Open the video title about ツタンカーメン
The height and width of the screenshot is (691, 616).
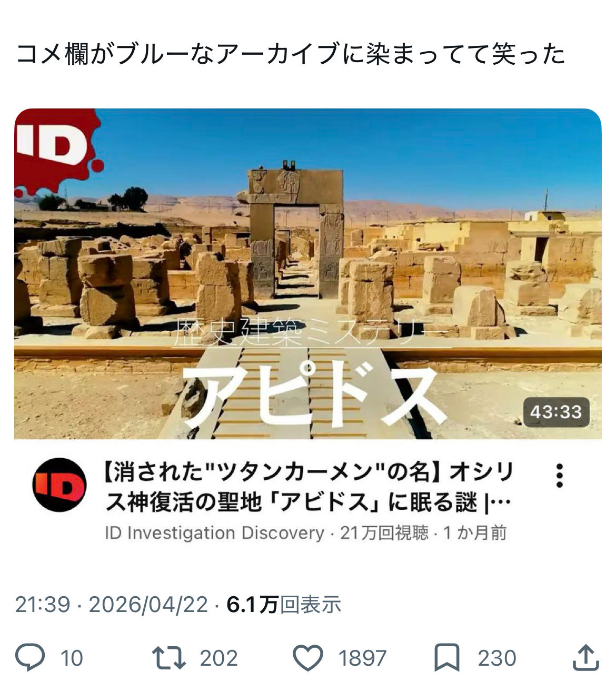coord(308,487)
